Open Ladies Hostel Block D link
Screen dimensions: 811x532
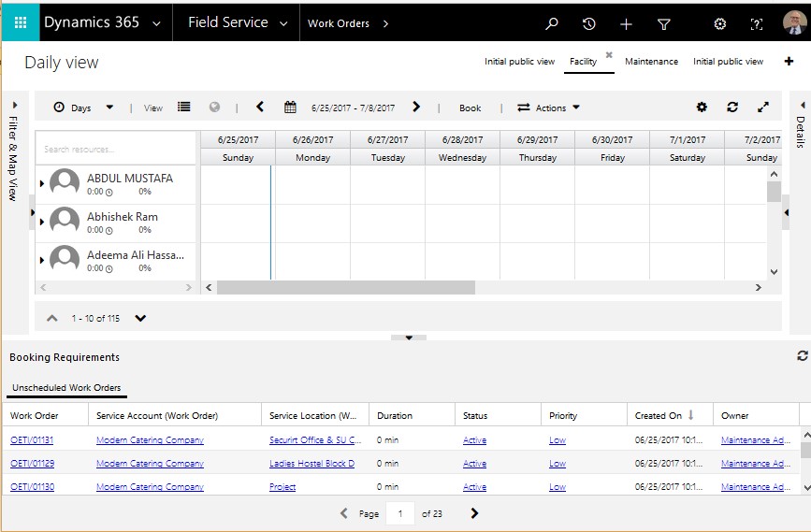(x=311, y=463)
